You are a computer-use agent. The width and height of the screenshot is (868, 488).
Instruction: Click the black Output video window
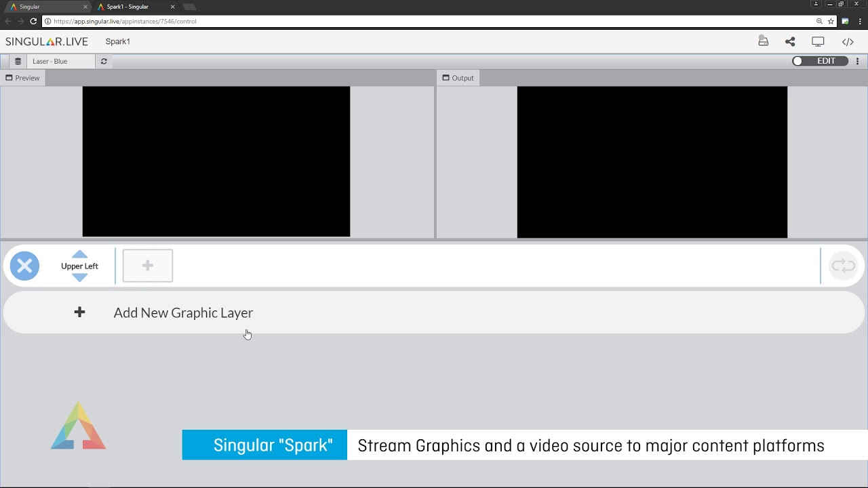pos(652,162)
